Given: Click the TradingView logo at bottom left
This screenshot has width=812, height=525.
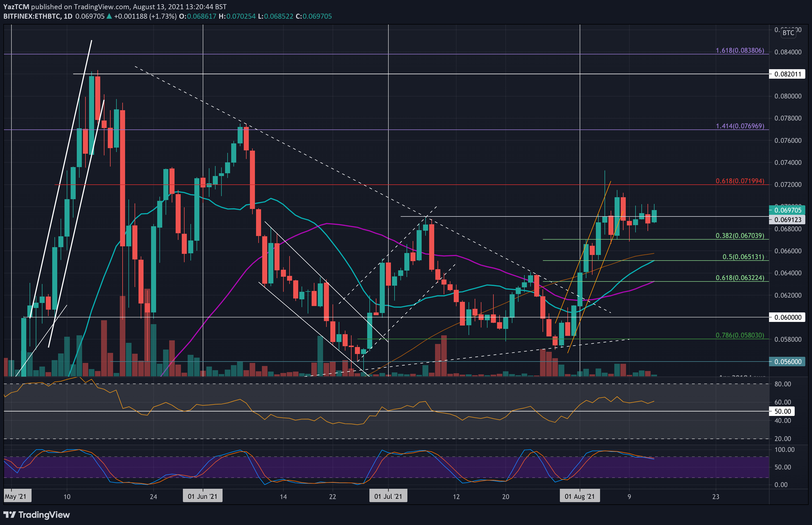Looking at the screenshot, I should point(37,515).
